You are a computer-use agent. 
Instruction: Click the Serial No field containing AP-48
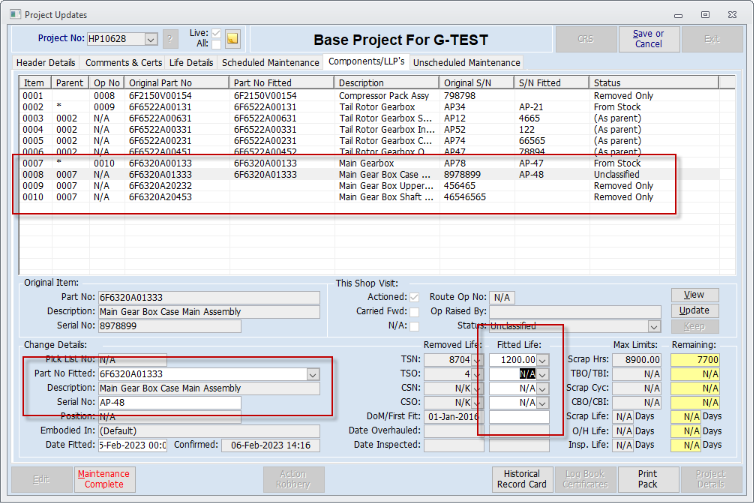click(170, 402)
